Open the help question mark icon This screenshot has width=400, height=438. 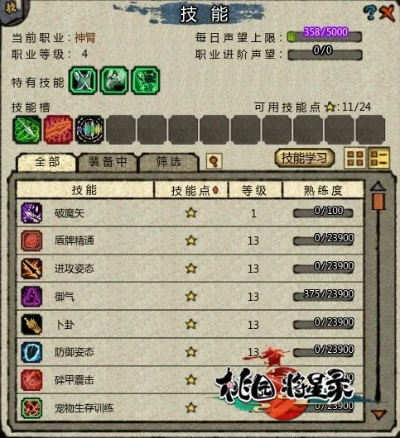point(369,13)
